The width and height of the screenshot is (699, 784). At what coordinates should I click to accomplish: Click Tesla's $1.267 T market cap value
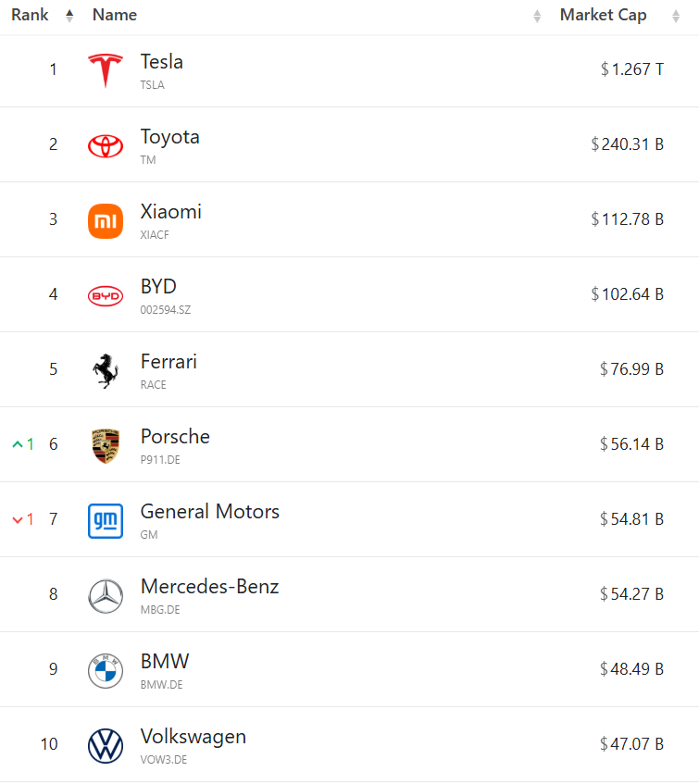click(632, 69)
